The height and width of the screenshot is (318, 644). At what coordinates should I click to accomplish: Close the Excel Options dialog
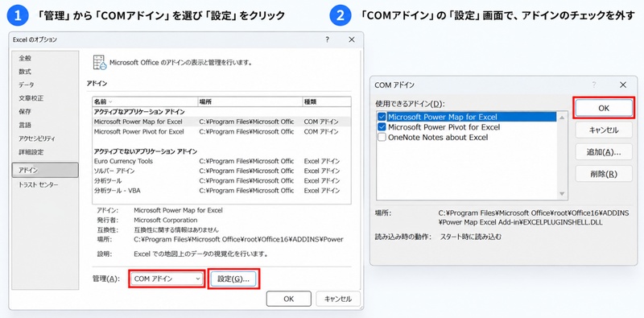click(351, 39)
